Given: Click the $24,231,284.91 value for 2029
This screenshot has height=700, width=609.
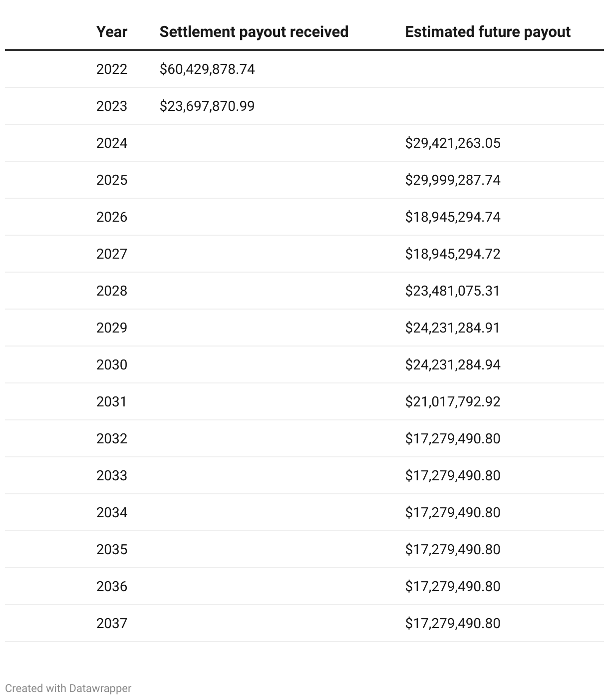Looking at the screenshot, I should coord(452,328).
